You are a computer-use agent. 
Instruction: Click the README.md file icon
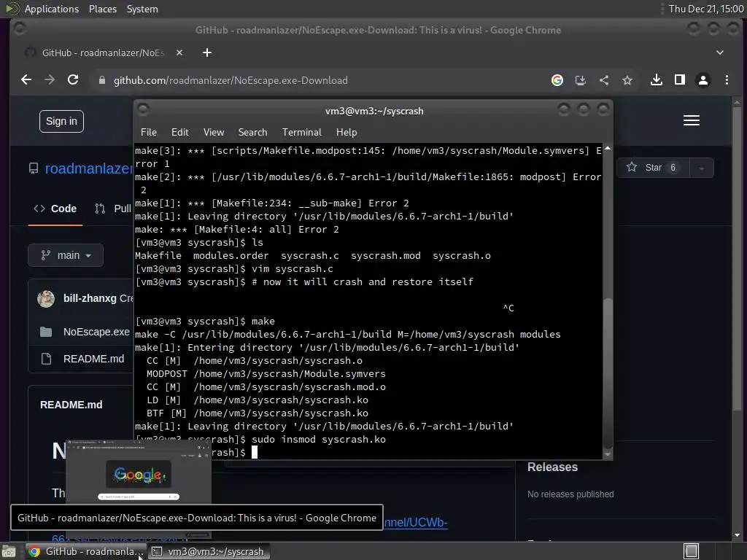coord(46,359)
